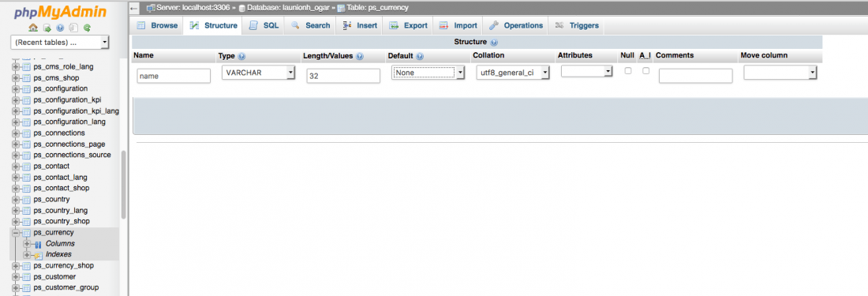Screen dimensions: 868x296
Task: Click the table icon of ps_currency_shop
Action: point(26,265)
